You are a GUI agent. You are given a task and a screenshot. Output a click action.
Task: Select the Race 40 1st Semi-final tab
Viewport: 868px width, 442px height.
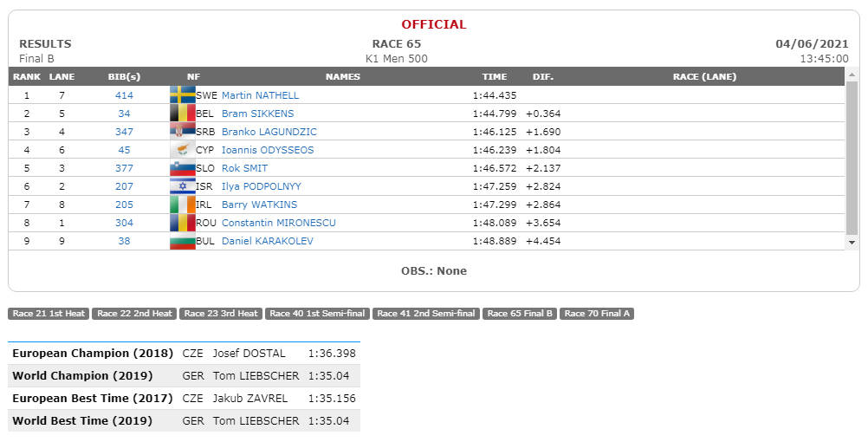pyautogui.click(x=317, y=314)
